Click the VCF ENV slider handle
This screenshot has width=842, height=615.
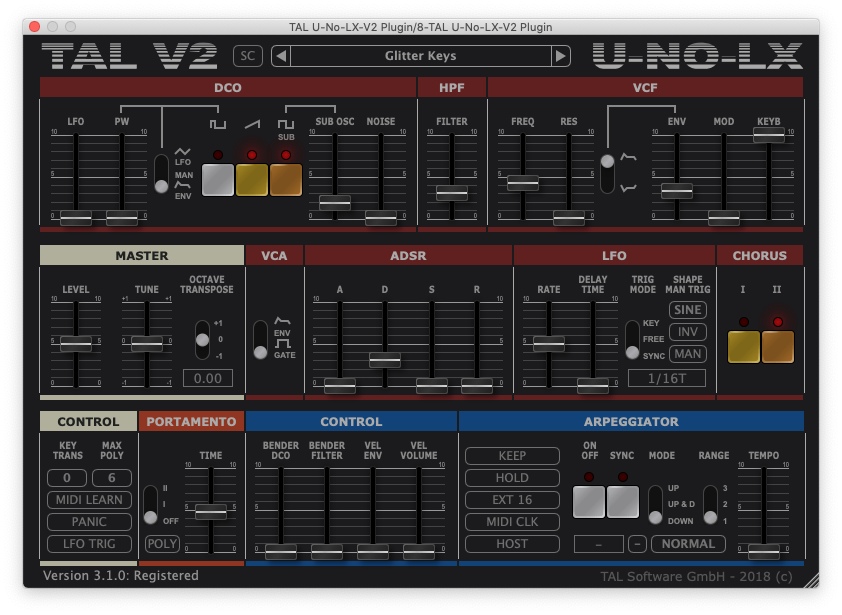pyautogui.click(x=677, y=191)
